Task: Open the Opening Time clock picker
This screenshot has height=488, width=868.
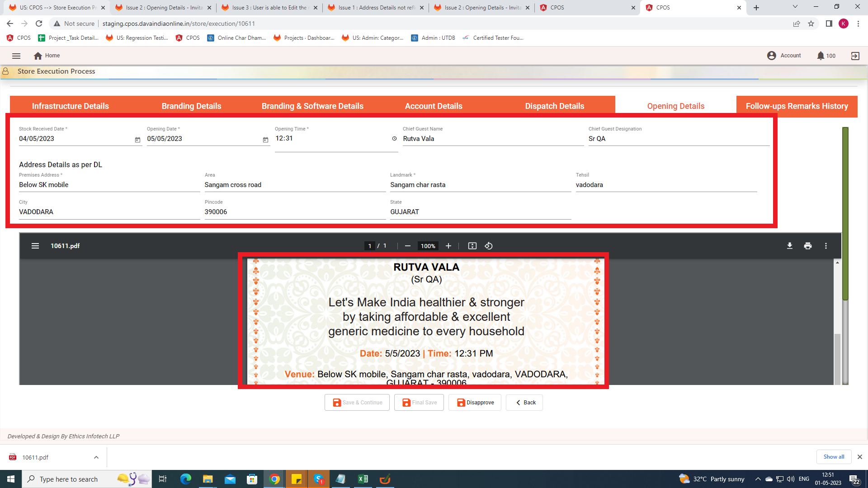Action: [x=394, y=139]
